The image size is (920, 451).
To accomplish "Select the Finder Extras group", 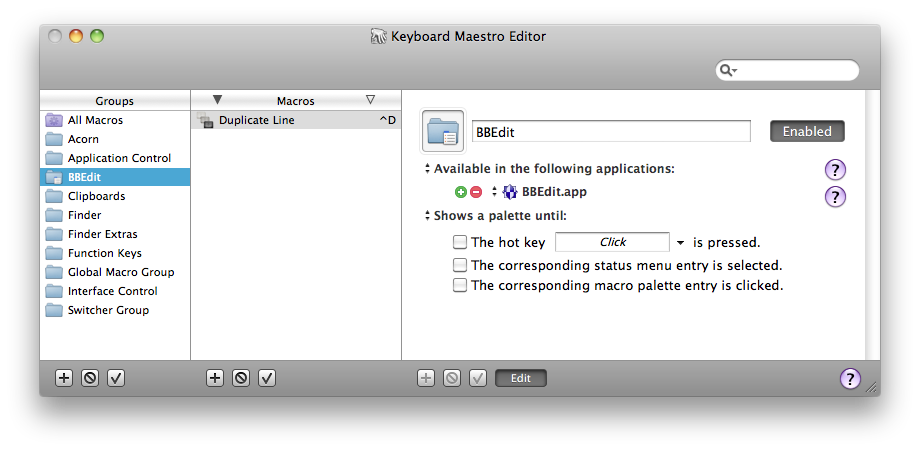I will click(x=115, y=234).
